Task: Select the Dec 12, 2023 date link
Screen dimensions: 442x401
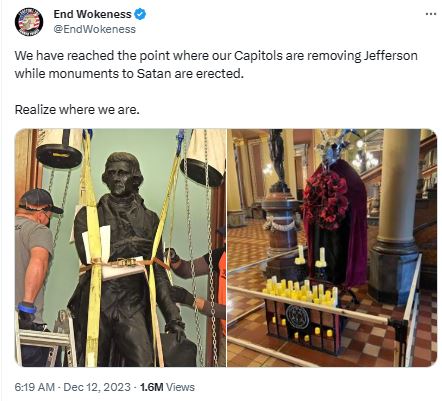Action: click(x=97, y=387)
